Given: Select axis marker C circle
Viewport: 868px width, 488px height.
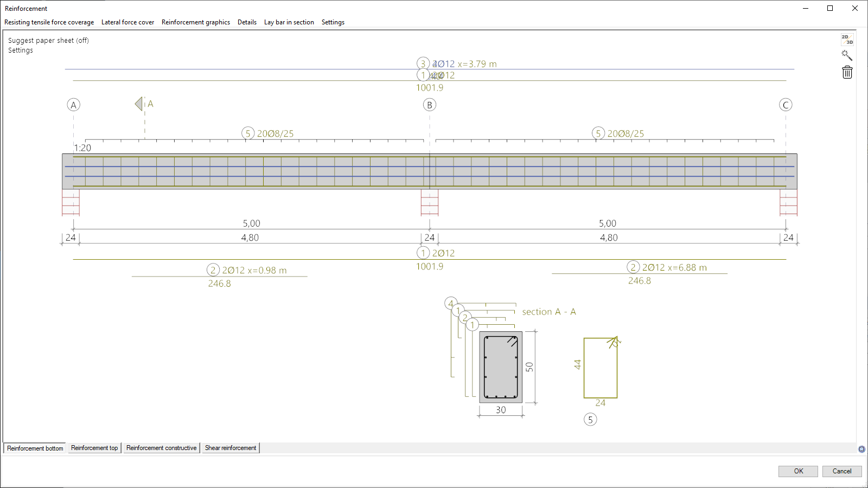Looking at the screenshot, I should 786,105.
